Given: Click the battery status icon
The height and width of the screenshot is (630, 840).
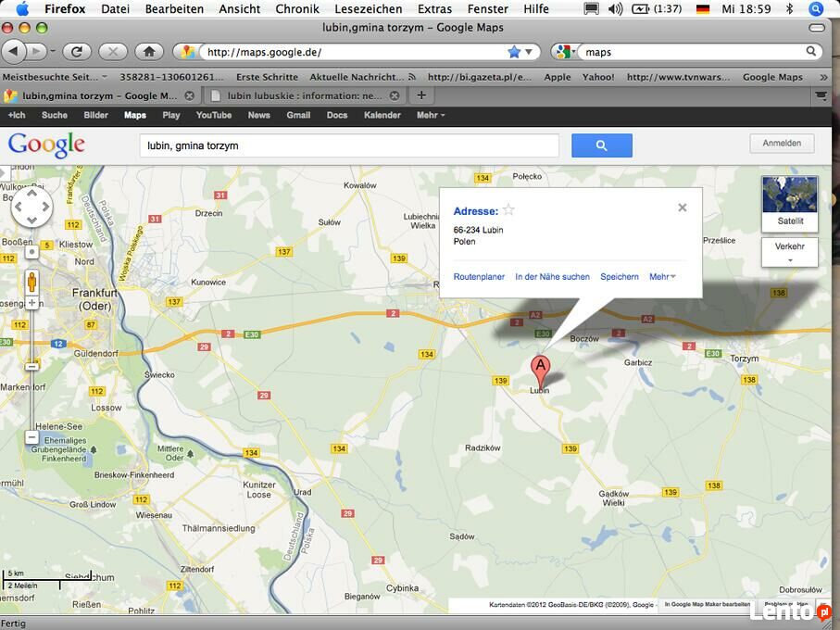Looking at the screenshot, I should coord(640,9).
